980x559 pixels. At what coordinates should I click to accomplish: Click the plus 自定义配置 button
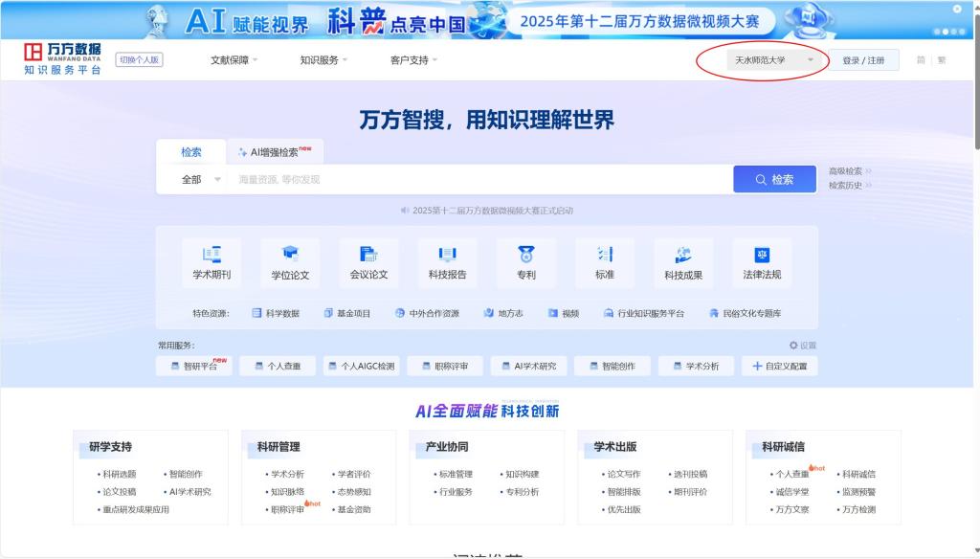780,366
